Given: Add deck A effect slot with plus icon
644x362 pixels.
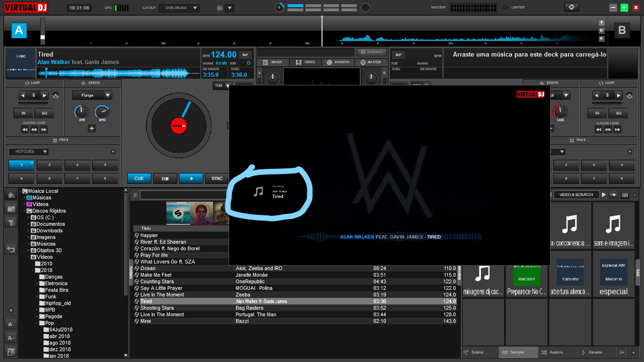Looking at the screenshot, I should pos(91,129).
